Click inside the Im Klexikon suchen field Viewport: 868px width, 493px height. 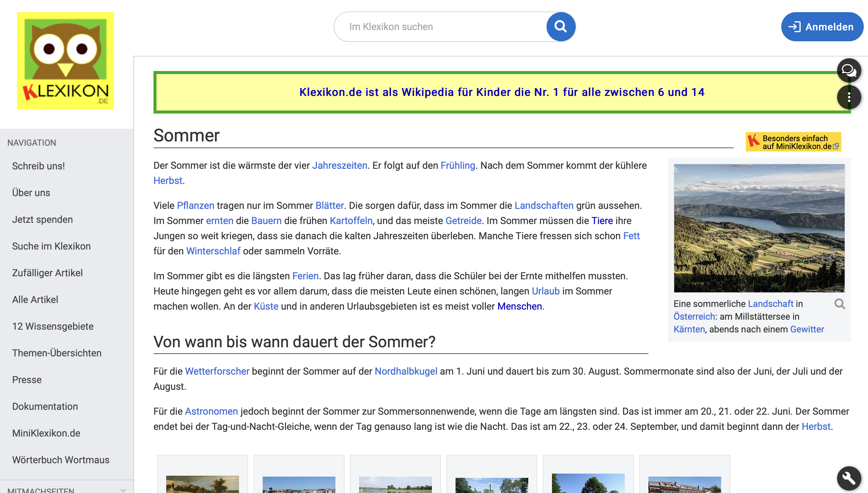(x=440, y=27)
